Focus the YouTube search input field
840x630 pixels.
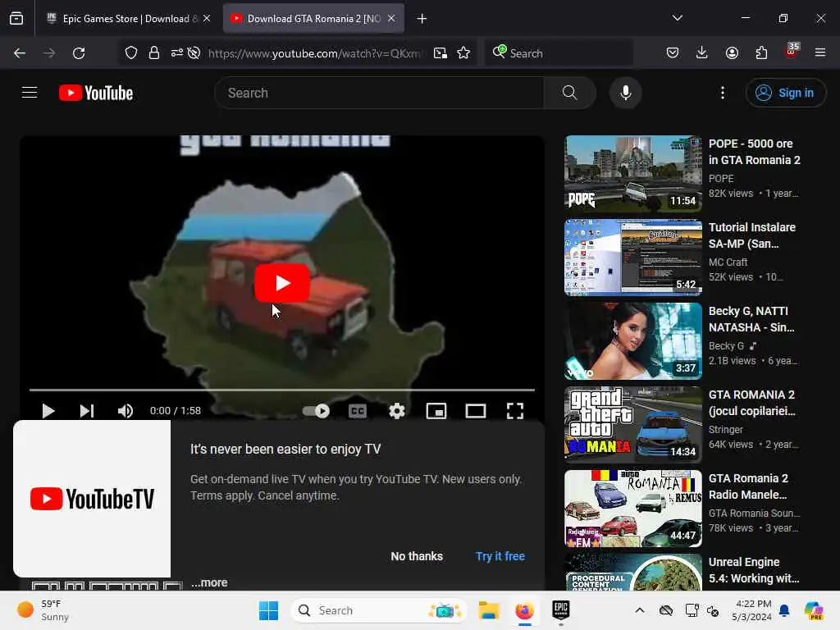point(379,93)
